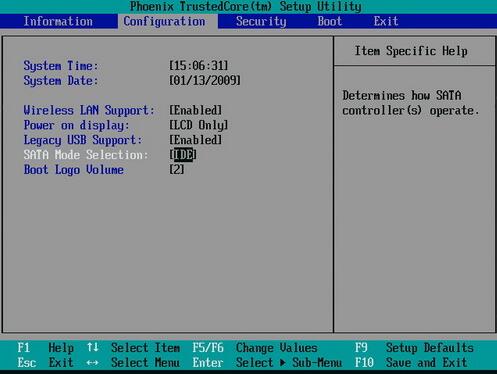
Task: Click the Wireless LAN Support label
Action: tap(89, 110)
